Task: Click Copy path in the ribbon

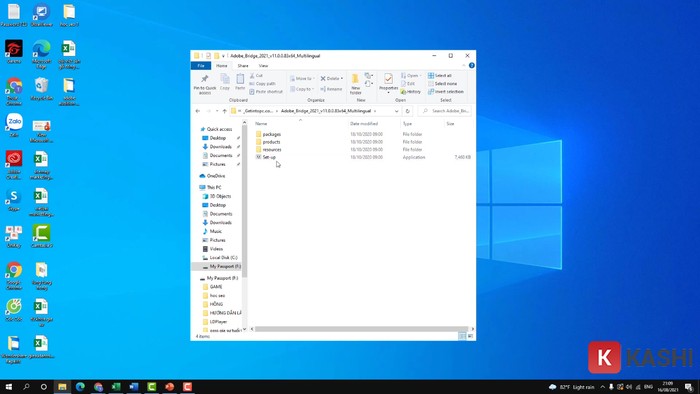Action: tap(262, 84)
